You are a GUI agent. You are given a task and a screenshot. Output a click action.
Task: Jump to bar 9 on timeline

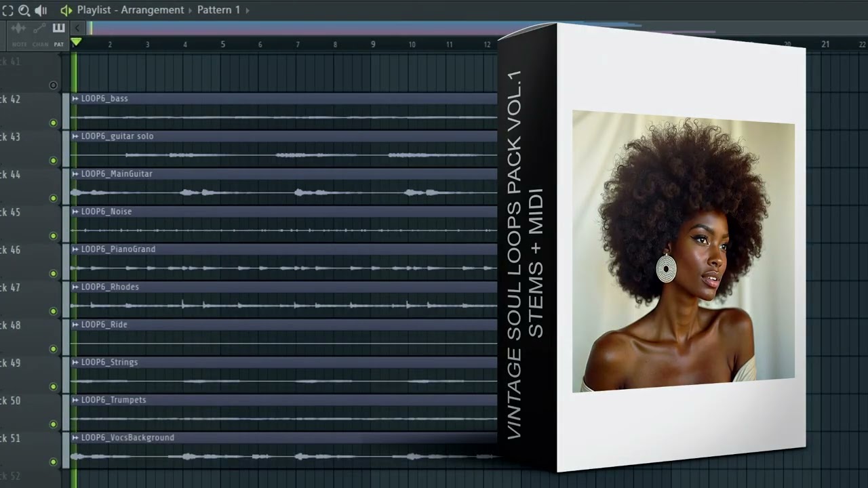tap(372, 44)
